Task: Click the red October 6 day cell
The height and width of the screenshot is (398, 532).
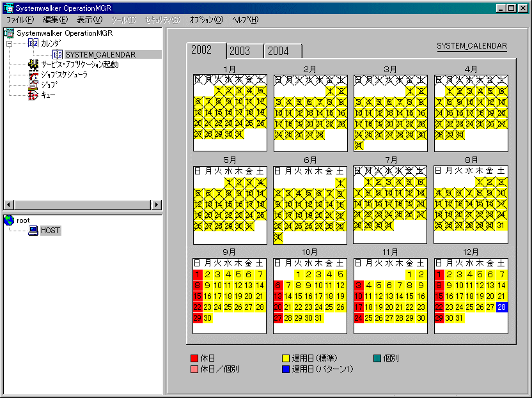Action: (278, 285)
